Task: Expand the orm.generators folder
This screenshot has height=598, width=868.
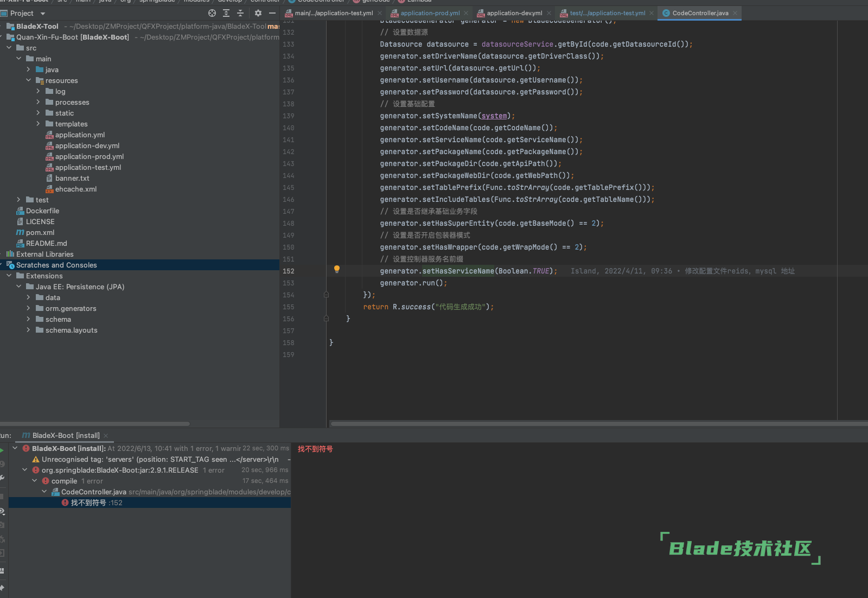Action: point(29,308)
